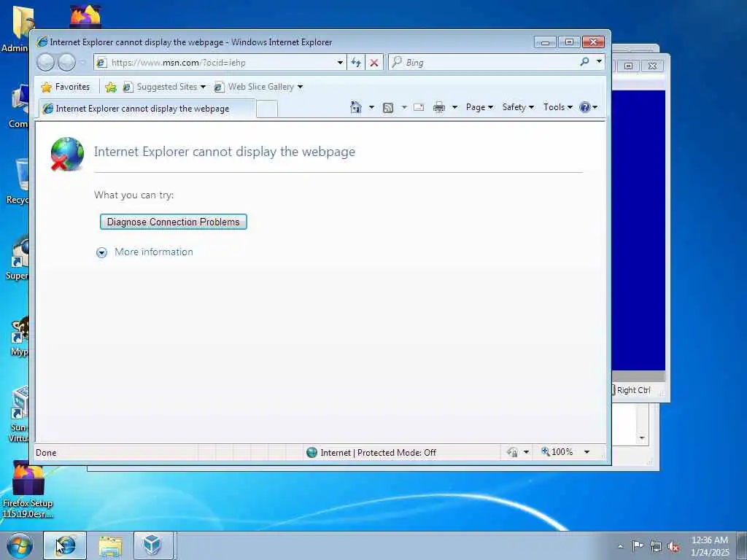Image resolution: width=747 pixels, height=560 pixels.
Task: Click the Print icon
Action: [x=438, y=107]
